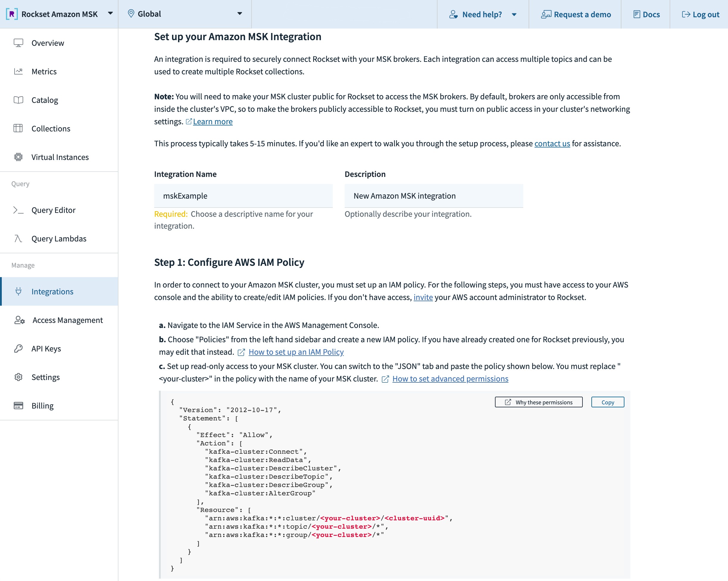Image resolution: width=728 pixels, height=581 pixels.
Task: Expand the Rockset Amazon MSK organization dropdown
Action: (110, 13)
